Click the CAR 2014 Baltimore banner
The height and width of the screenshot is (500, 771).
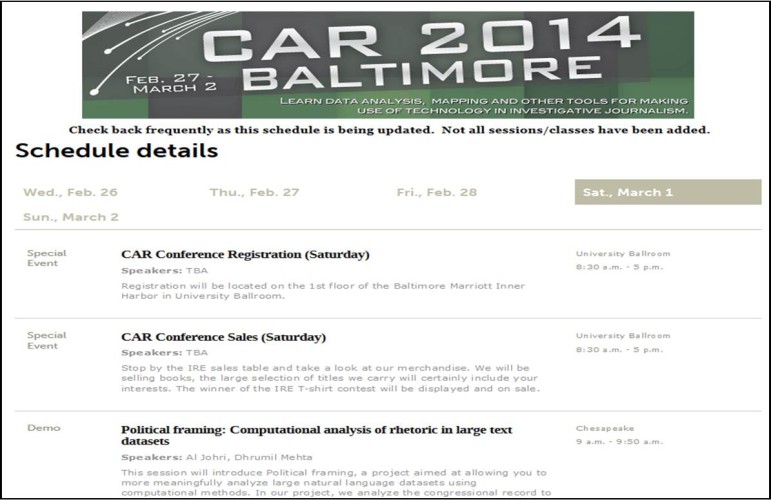pyautogui.click(x=388, y=65)
